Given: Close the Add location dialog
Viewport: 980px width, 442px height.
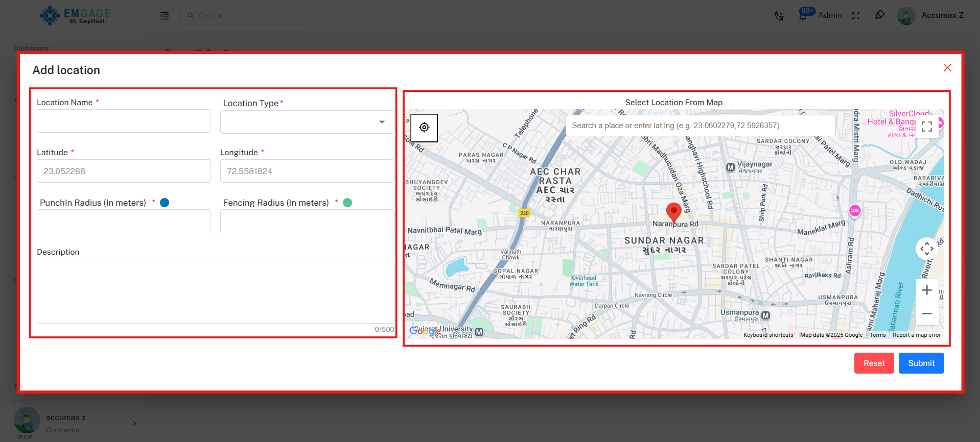Looking at the screenshot, I should tap(947, 68).
